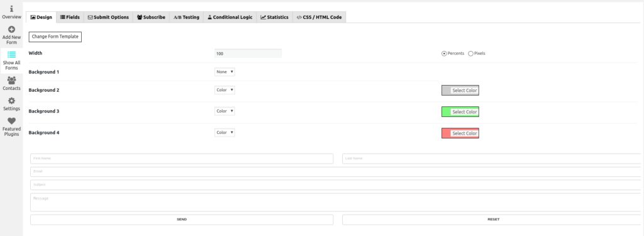Select the Pixels radio button
Image resolution: width=644 pixels, height=236 pixels.
click(470, 53)
